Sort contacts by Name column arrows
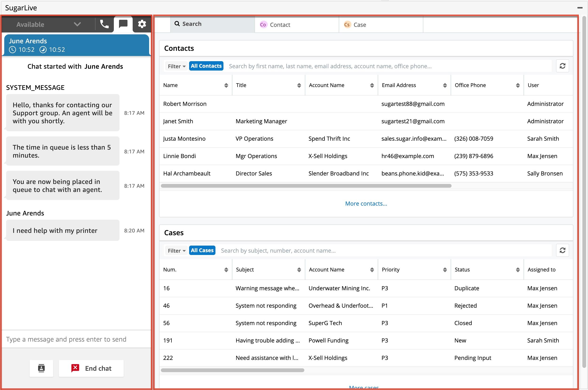This screenshot has width=588, height=390. [x=226, y=85]
